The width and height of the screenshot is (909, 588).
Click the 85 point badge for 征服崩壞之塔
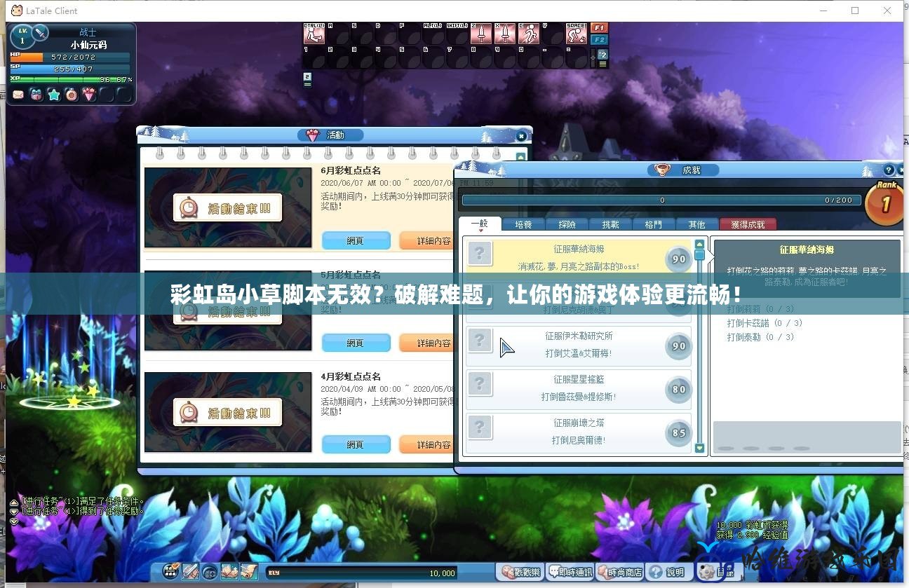pyautogui.click(x=678, y=433)
